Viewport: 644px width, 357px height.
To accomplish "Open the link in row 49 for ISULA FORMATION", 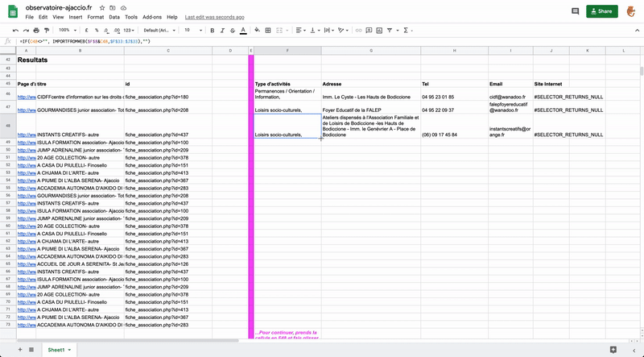I will click(x=27, y=143).
